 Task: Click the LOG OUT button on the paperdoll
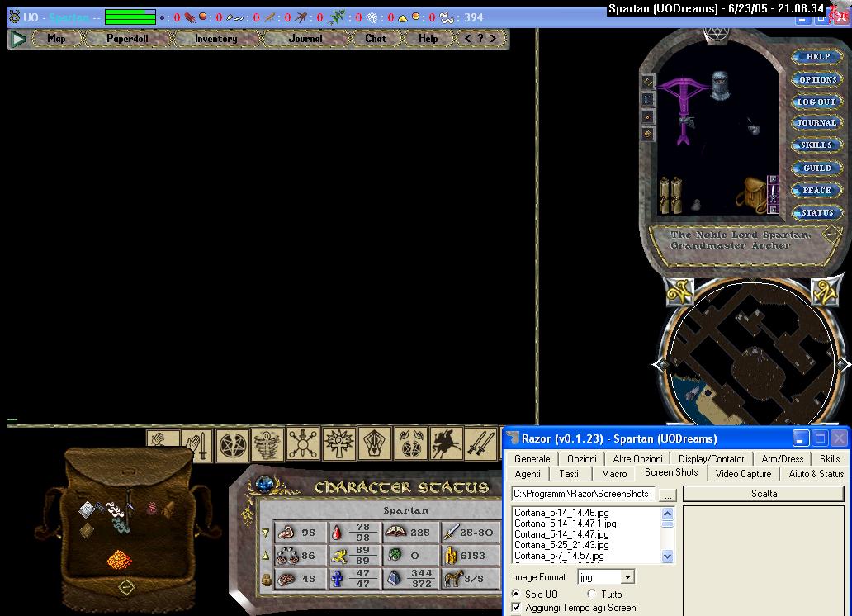click(816, 102)
